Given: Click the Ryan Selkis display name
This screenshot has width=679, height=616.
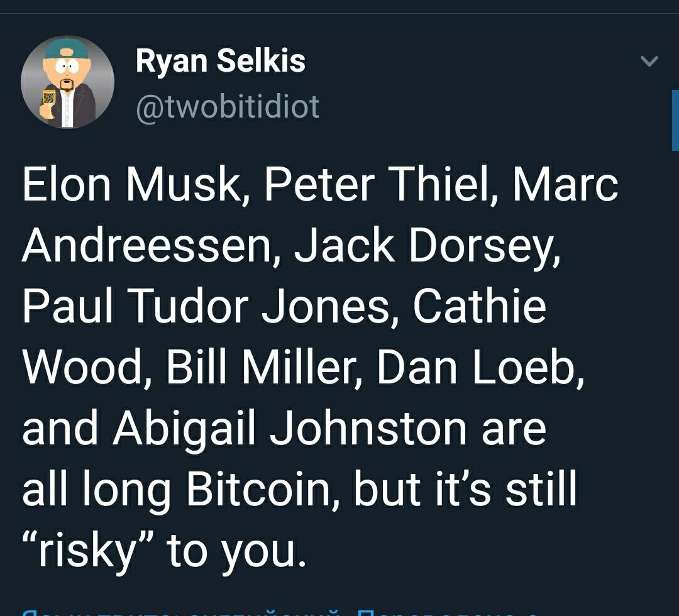Looking at the screenshot, I should point(221,61).
